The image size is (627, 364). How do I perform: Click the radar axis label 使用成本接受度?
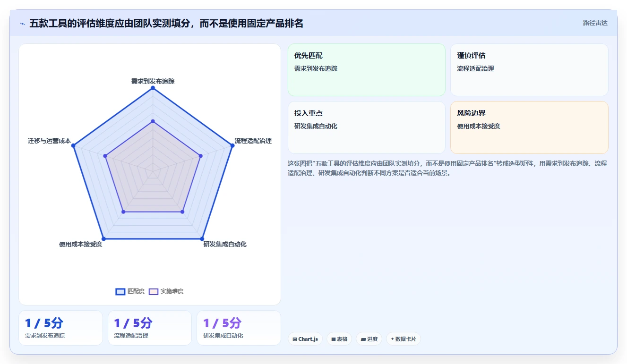coord(80,244)
